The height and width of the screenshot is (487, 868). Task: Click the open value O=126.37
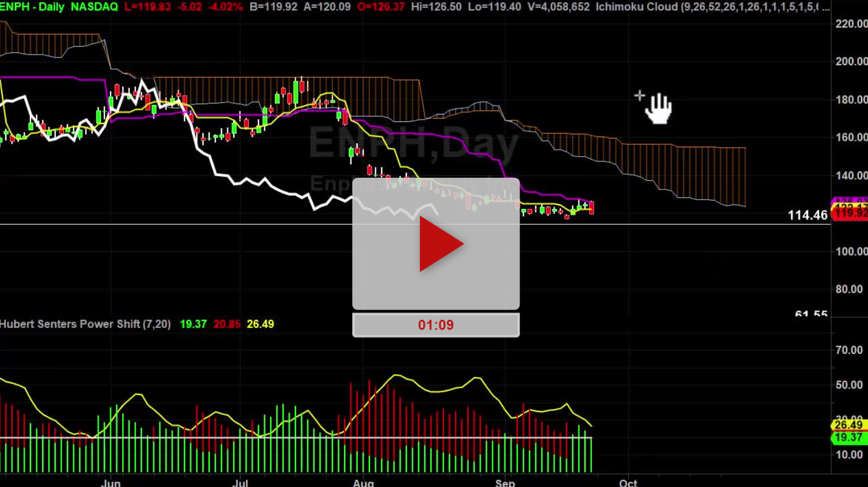pos(381,7)
